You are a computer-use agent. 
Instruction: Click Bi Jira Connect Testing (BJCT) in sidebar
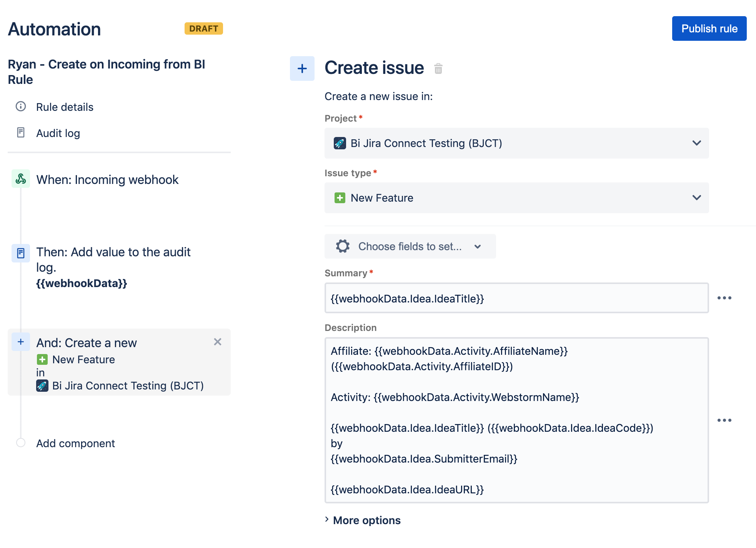coord(128,386)
